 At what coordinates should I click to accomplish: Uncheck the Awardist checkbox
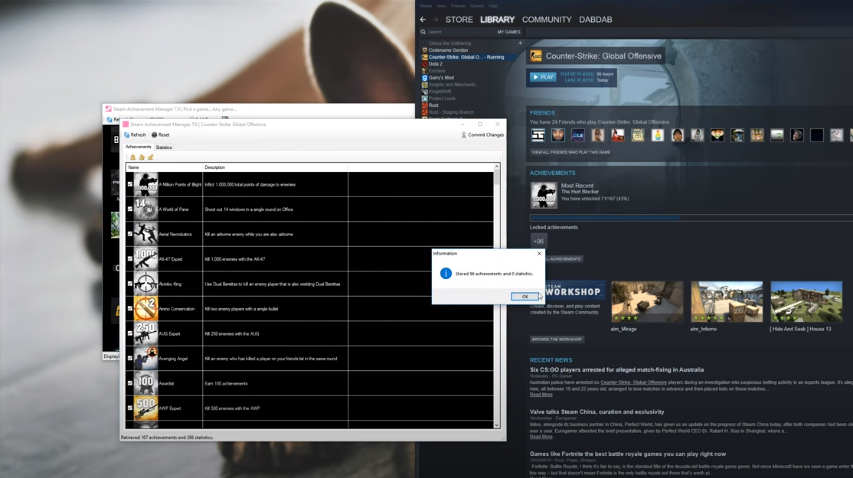130,383
